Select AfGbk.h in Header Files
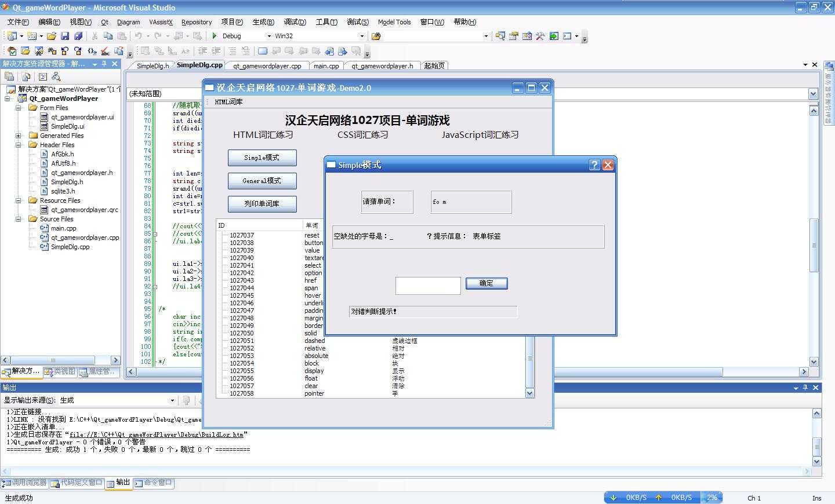The image size is (835, 504). coord(62,154)
